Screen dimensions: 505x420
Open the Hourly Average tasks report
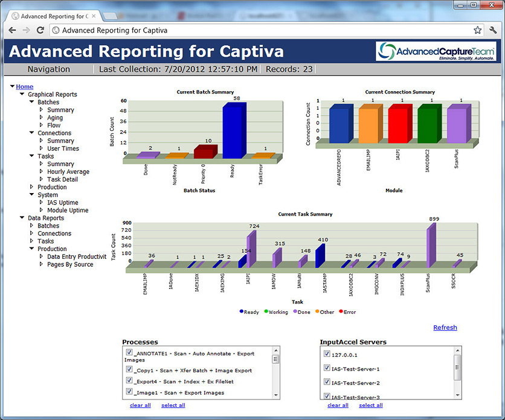click(68, 172)
